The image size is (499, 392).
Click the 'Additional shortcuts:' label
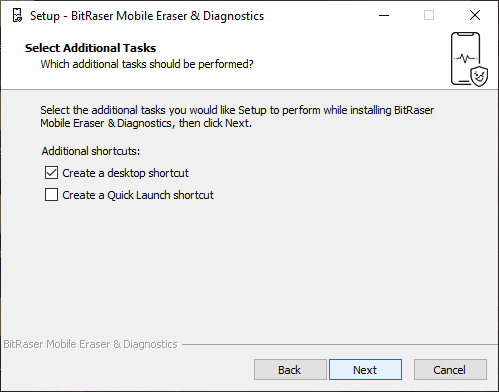(x=91, y=151)
